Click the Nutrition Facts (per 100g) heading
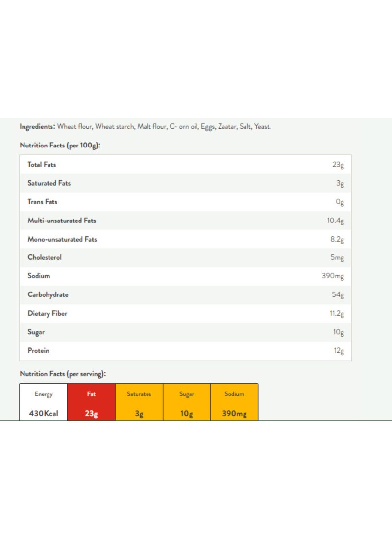This screenshot has height=539, width=392. (60, 146)
